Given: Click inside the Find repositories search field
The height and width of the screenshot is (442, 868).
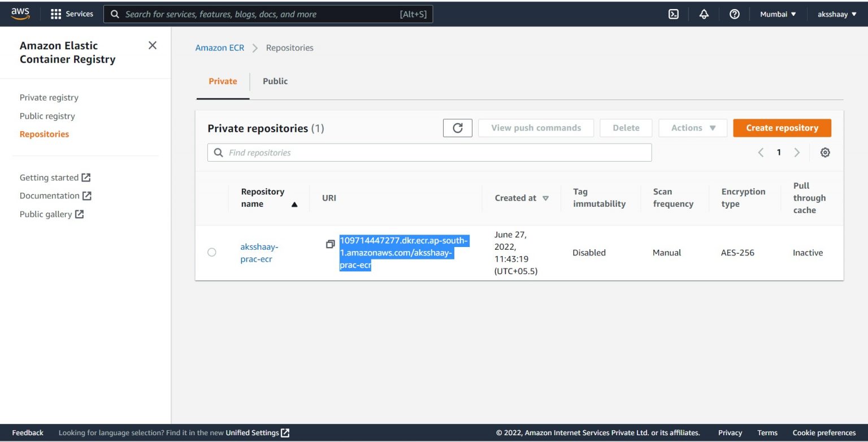Looking at the screenshot, I should [x=429, y=152].
